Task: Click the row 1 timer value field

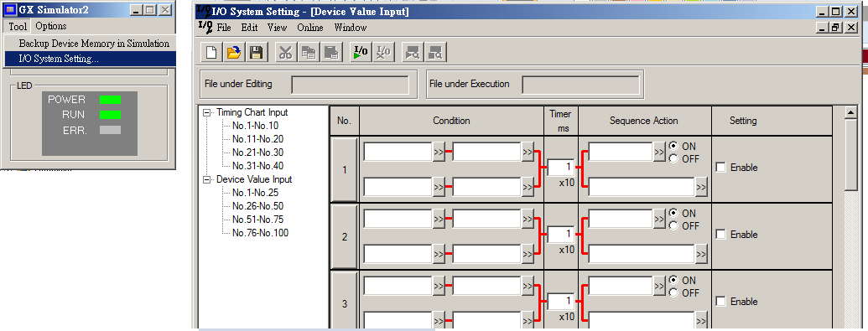Action: [561, 167]
